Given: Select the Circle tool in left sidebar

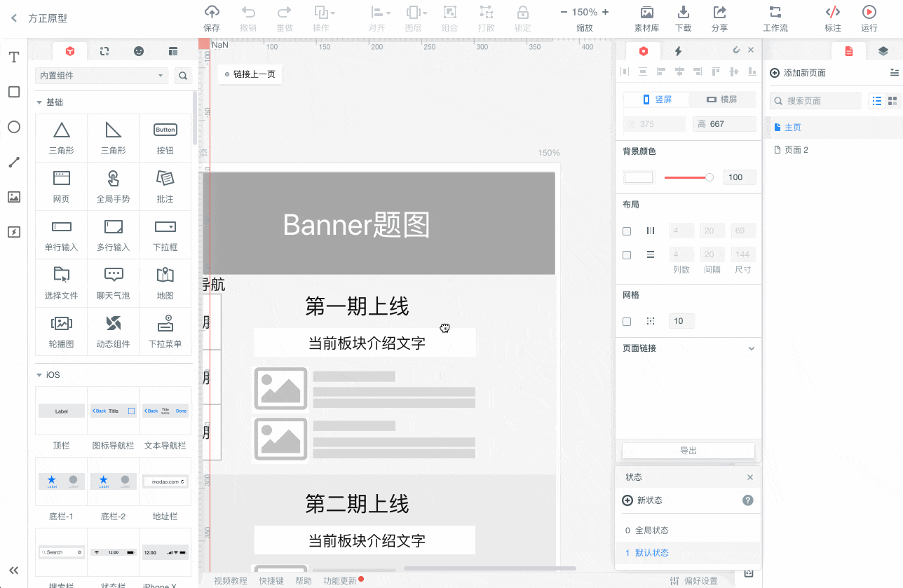Looking at the screenshot, I should [13, 127].
